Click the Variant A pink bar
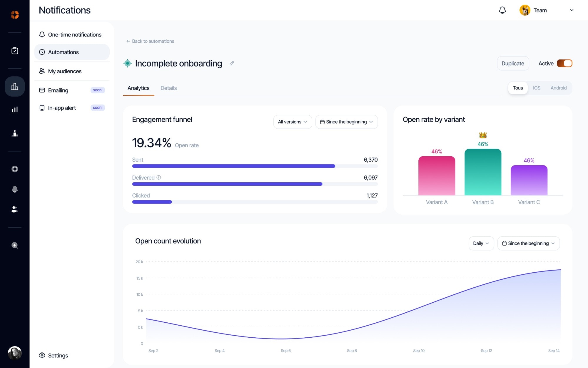Viewport: 588px width, 368px height. coord(437,176)
